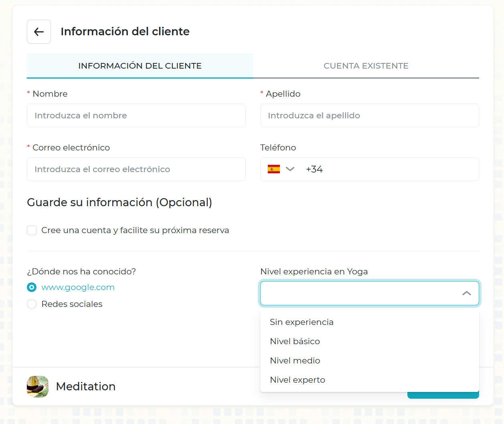
Task: Focus the Apellido text field
Action: coord(369,116)
